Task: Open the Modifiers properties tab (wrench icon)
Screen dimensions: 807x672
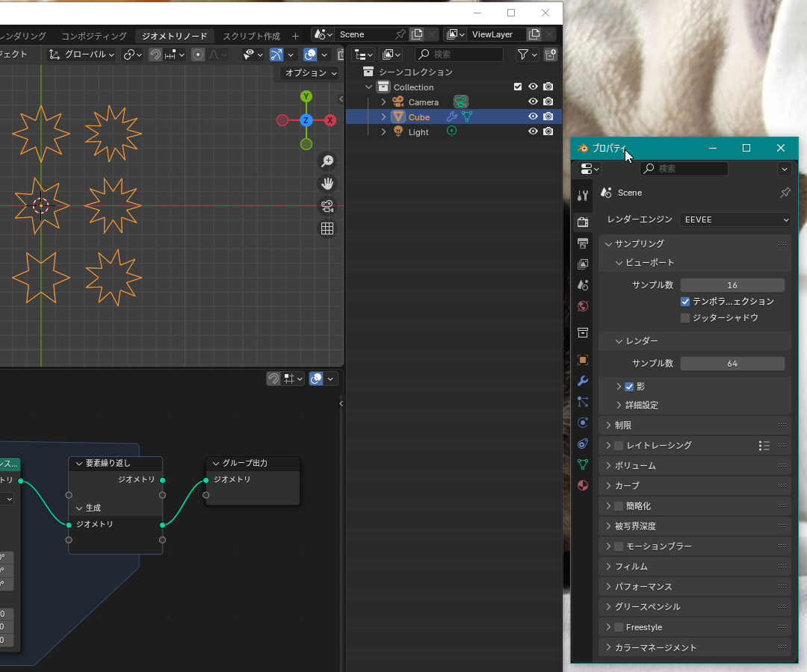Action: [583, 381]
